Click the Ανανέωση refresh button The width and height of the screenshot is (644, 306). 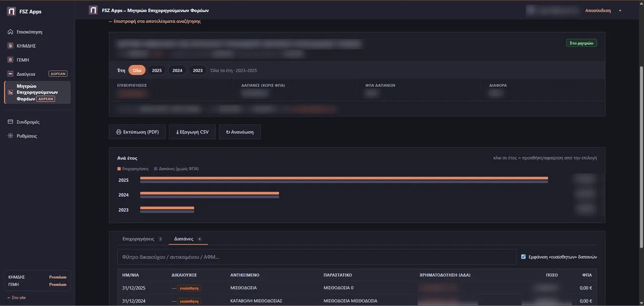[239, 132]
